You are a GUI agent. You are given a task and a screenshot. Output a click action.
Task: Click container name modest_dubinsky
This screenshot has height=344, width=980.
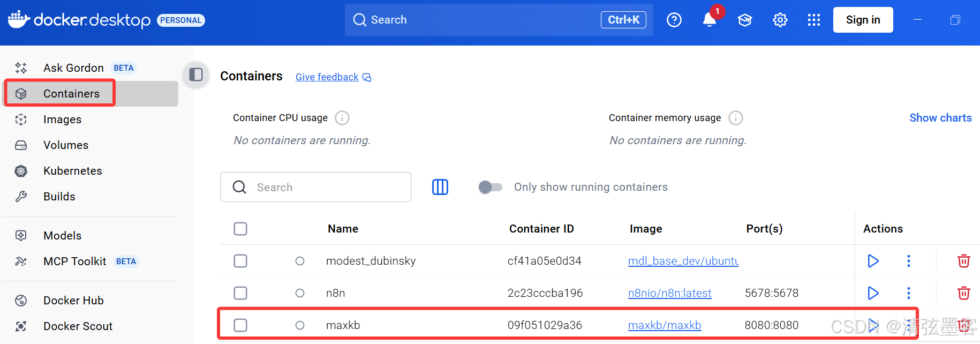371,261
